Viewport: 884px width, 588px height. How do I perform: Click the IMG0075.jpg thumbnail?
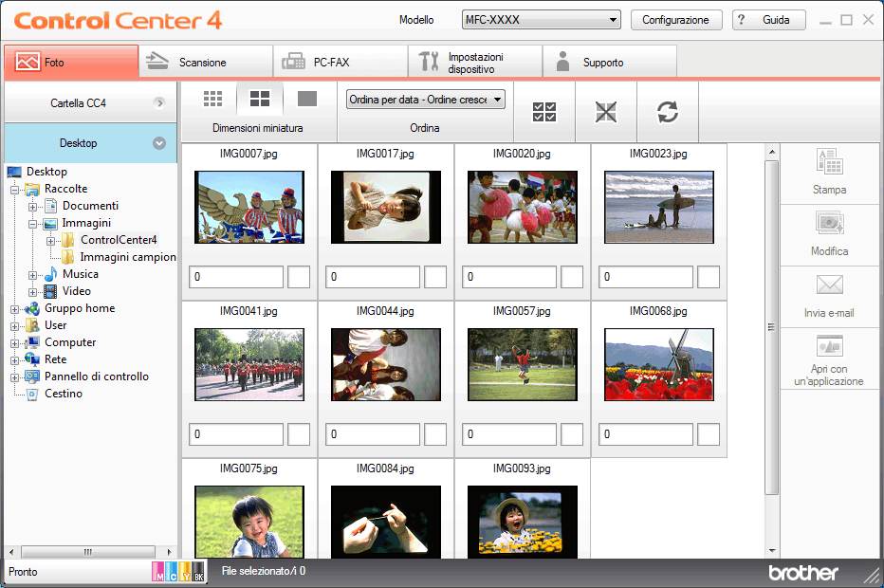249,522
